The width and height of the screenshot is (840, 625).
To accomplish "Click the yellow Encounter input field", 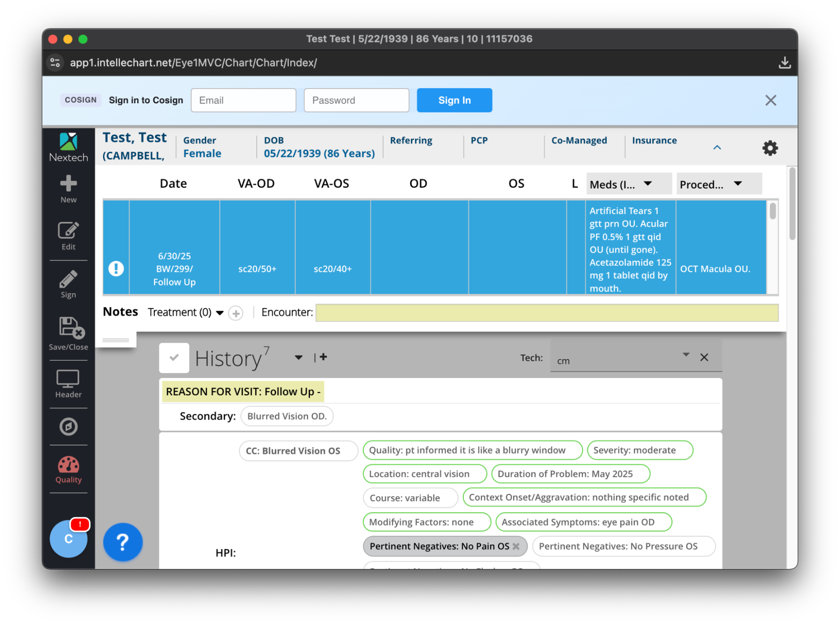I will point(546,312).
